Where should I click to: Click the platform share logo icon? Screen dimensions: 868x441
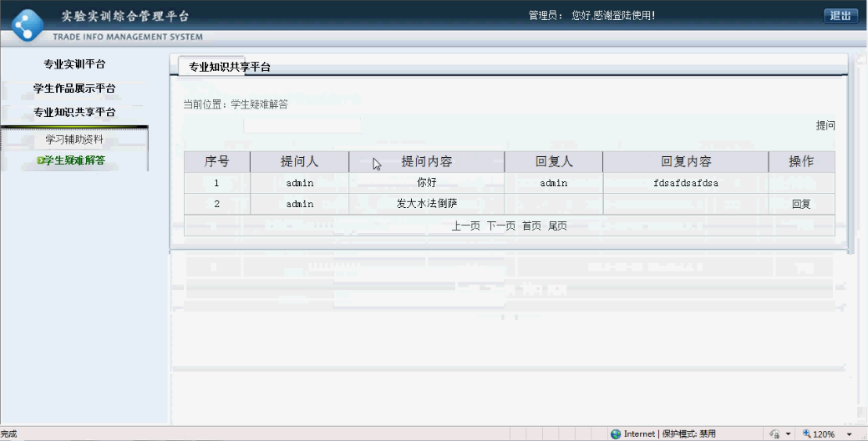(27, 25)
